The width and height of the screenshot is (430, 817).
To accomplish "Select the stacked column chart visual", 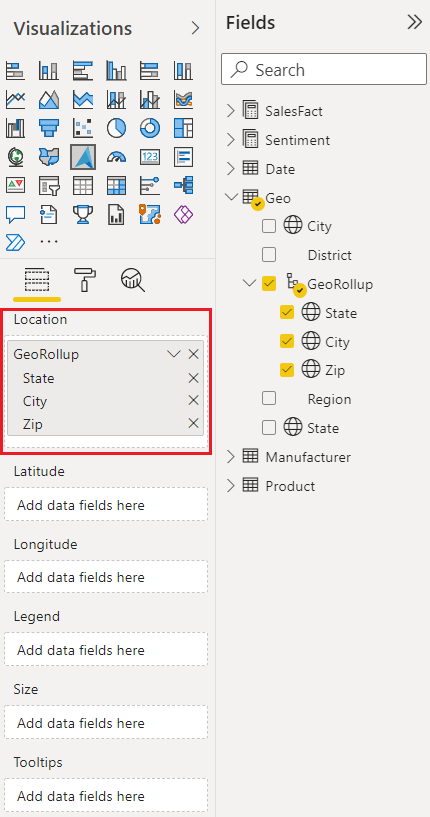I will point(48,70).
